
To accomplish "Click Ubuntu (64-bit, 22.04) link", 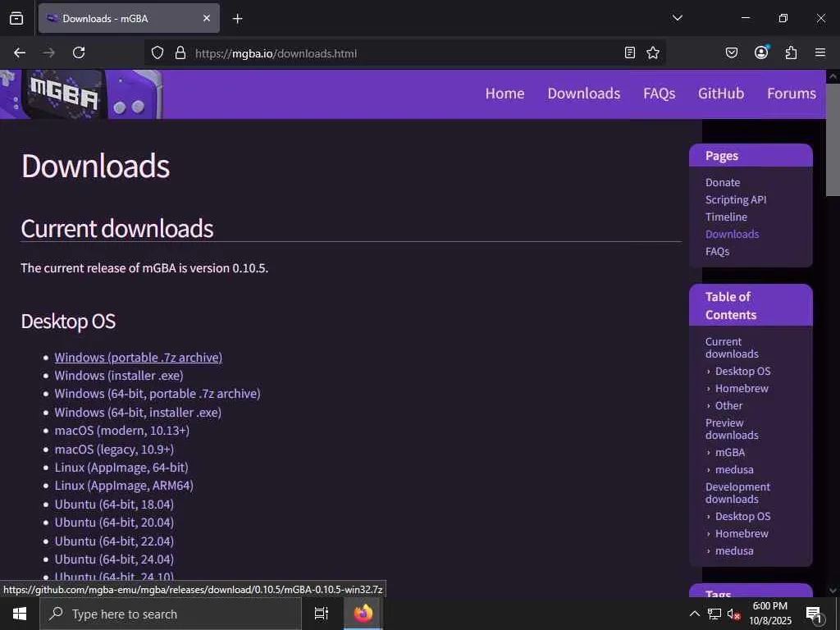I will pyautogui.click(x=114, y=541).
